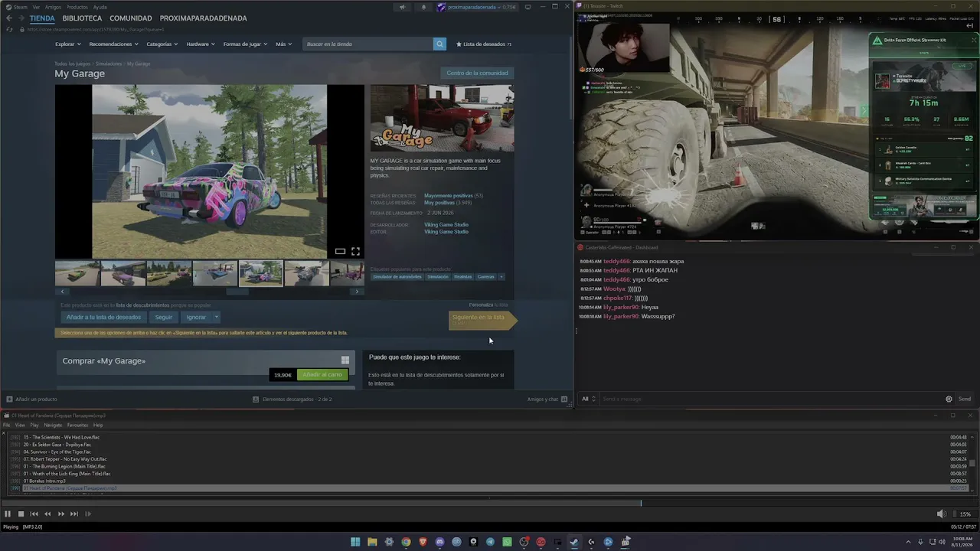Go forward in Steam navigation
980x551 pixels.
click(21, 18)
